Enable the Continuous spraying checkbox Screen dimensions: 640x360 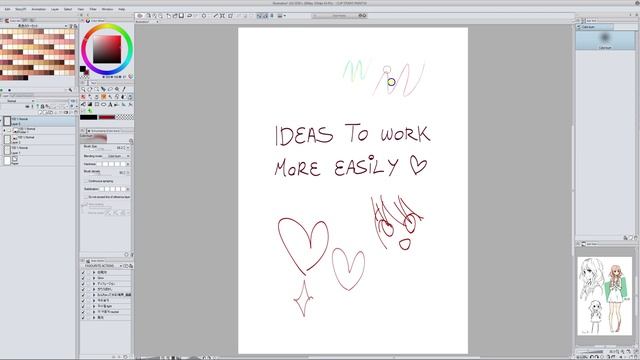click(86, 181)
